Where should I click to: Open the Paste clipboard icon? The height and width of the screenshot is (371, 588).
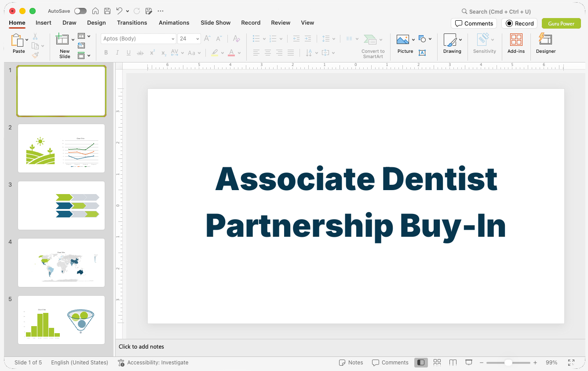17,40
